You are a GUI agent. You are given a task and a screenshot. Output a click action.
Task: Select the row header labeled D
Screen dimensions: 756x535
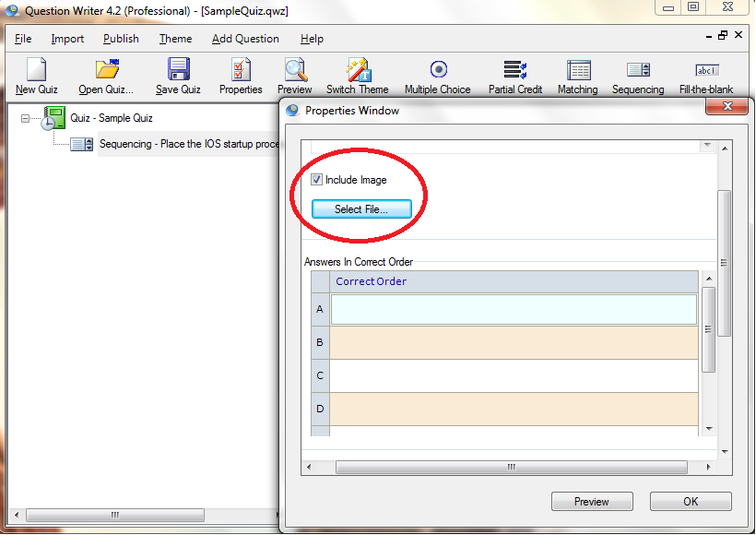click(320, 409)
